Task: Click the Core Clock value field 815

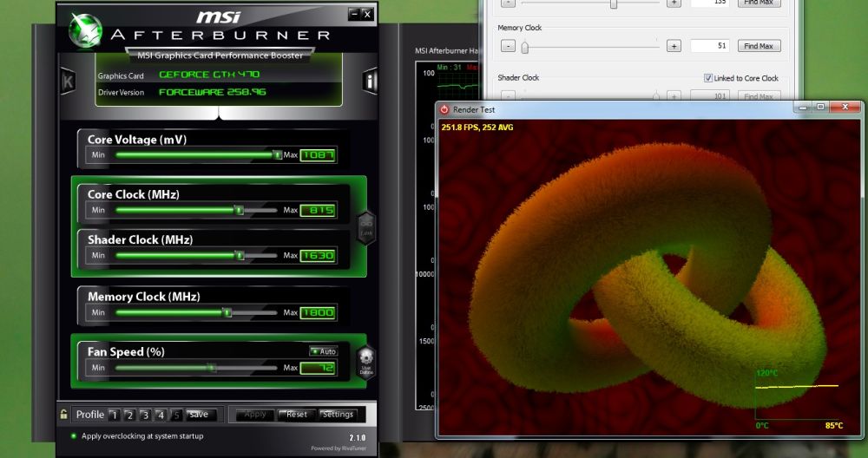Action: pos(318,210)
